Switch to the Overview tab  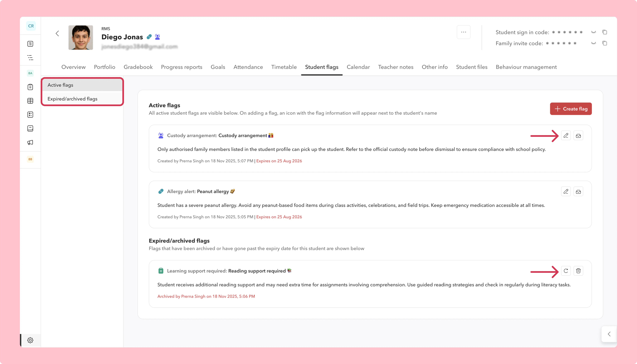pyautogui.click(x=74, y=67)
